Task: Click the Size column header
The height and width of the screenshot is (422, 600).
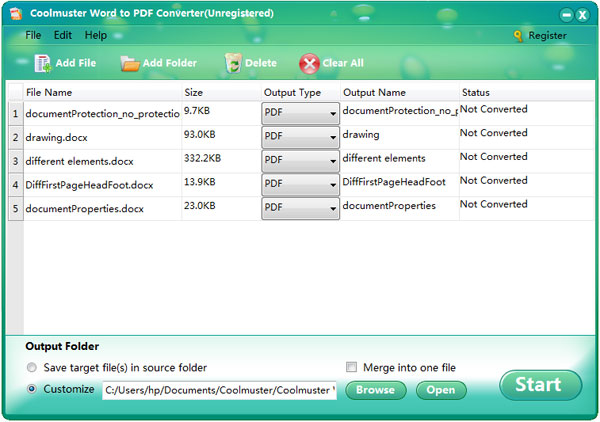Action: coord(221,93)
